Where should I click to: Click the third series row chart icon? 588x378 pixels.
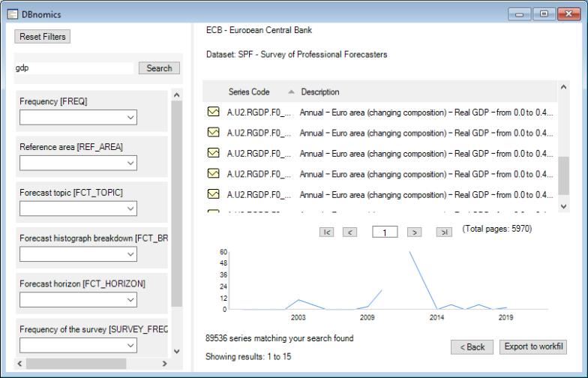pos(213,154)
